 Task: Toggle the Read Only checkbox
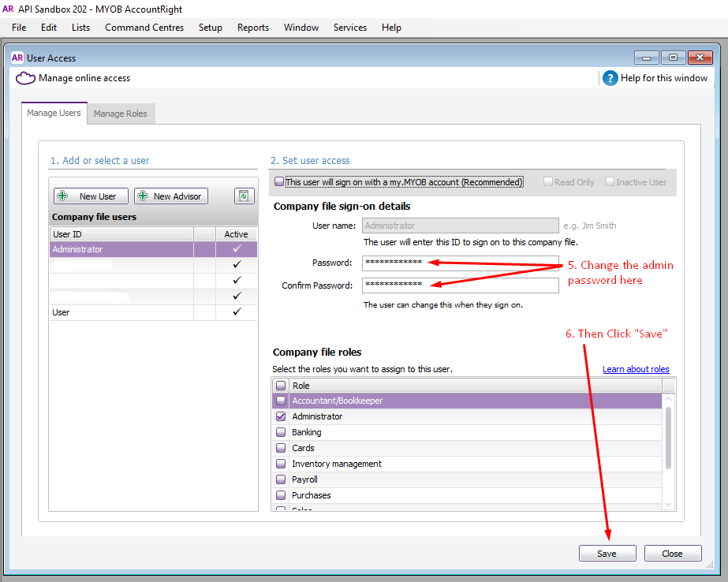tap(548, 181)
